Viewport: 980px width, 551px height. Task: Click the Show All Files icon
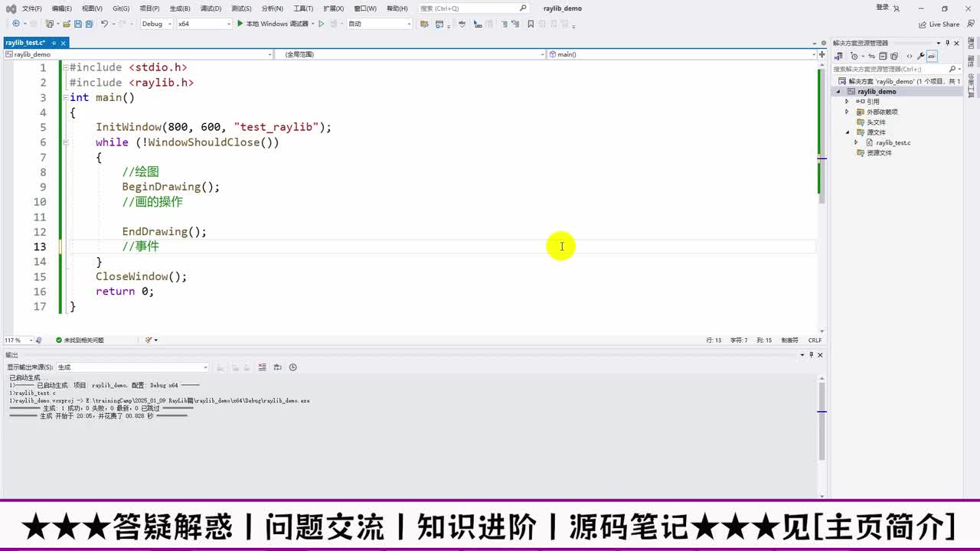coord(894,56)
